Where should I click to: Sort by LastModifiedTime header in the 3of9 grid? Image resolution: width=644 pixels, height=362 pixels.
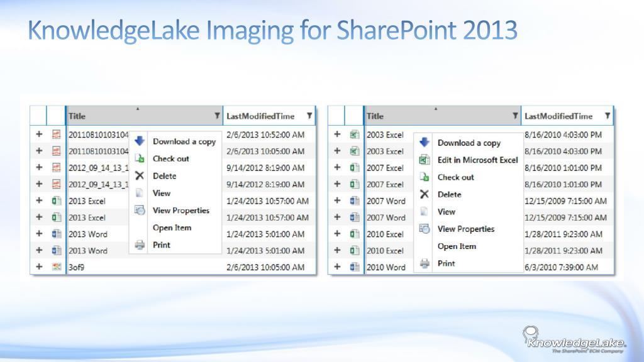[x=260, y=116]
